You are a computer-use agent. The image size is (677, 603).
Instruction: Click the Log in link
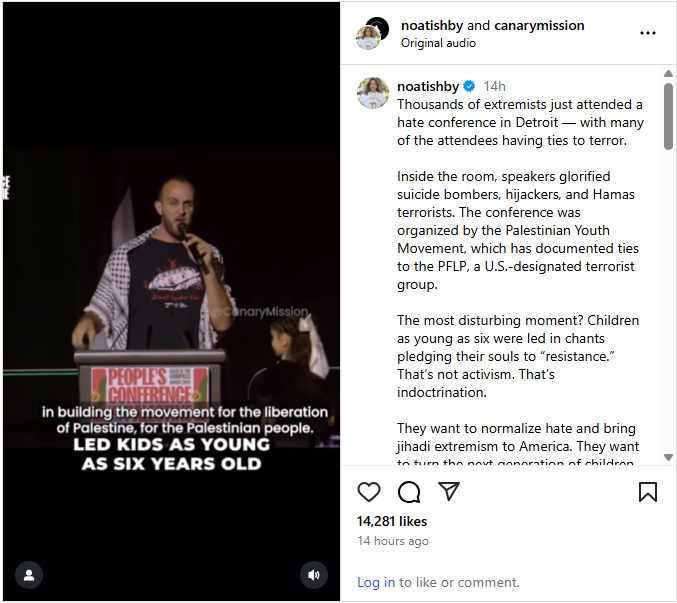(x=376, y=582)
